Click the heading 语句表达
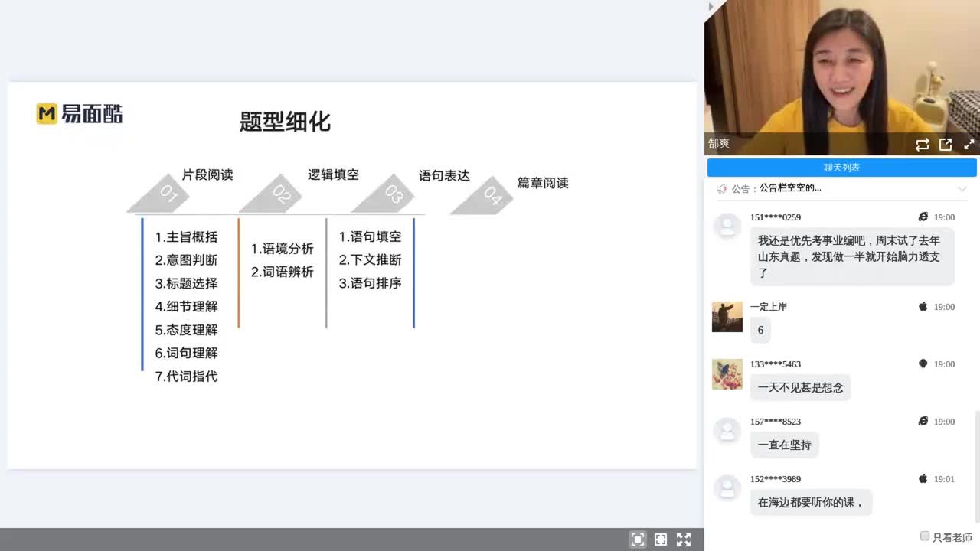Viewport: 980px width, 551px height. 444,175
